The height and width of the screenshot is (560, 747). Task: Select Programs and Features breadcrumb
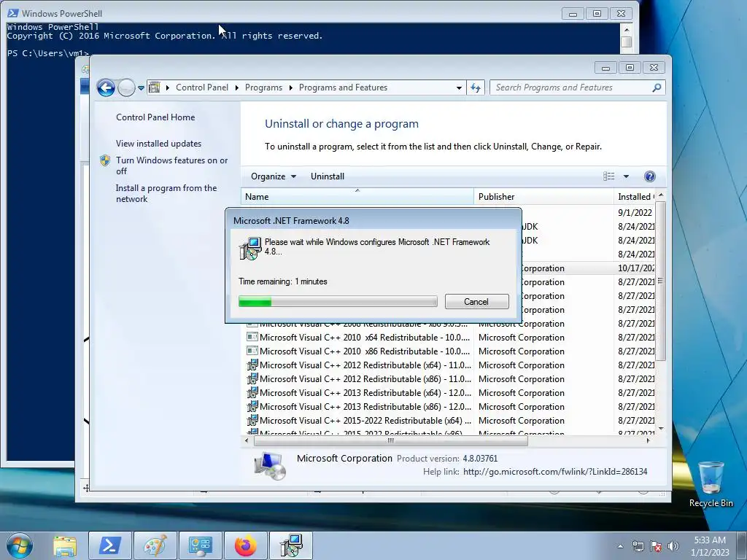coord(343,87)
